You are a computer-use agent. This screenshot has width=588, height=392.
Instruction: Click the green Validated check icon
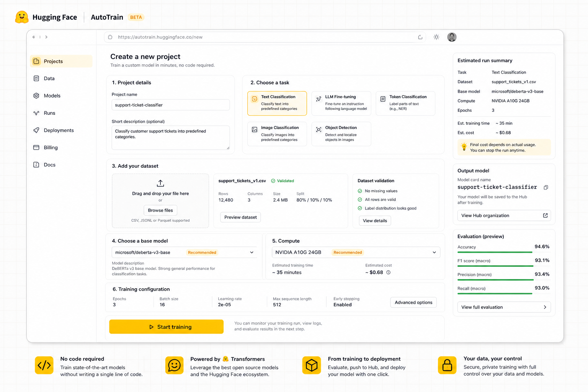pos(273,181)
